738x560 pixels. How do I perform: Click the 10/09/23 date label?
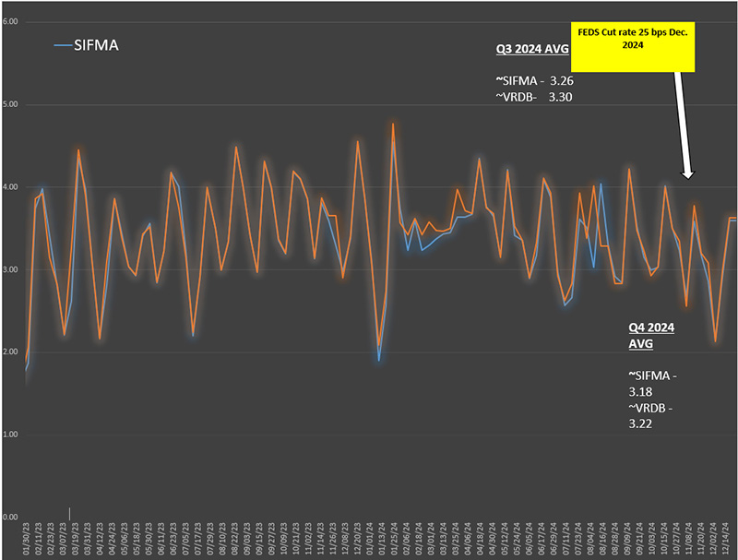(284, 539)
